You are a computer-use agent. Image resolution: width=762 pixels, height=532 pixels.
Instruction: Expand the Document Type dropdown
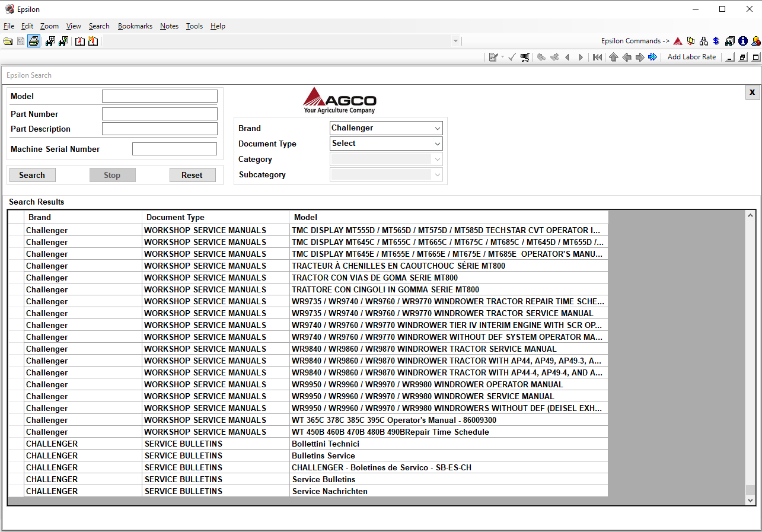pos(438,144)
